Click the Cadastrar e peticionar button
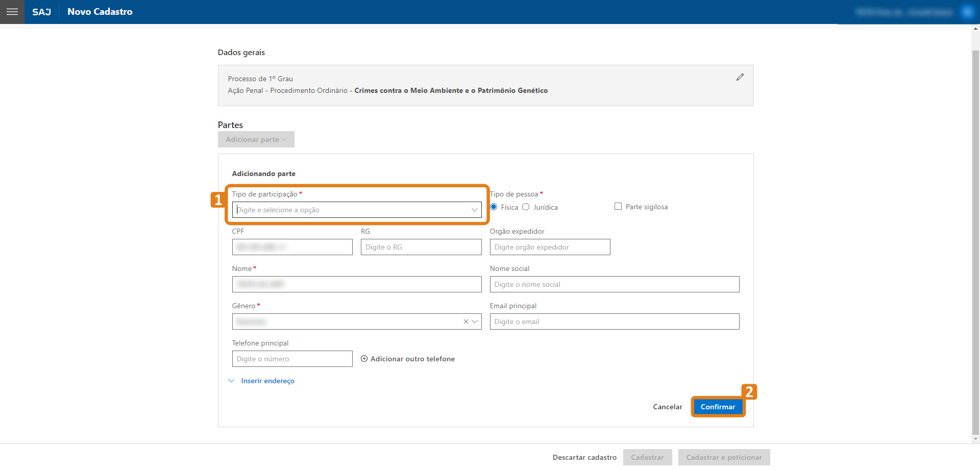The height and width of the screenshot is (470, 980). click(x=723, y=457)
